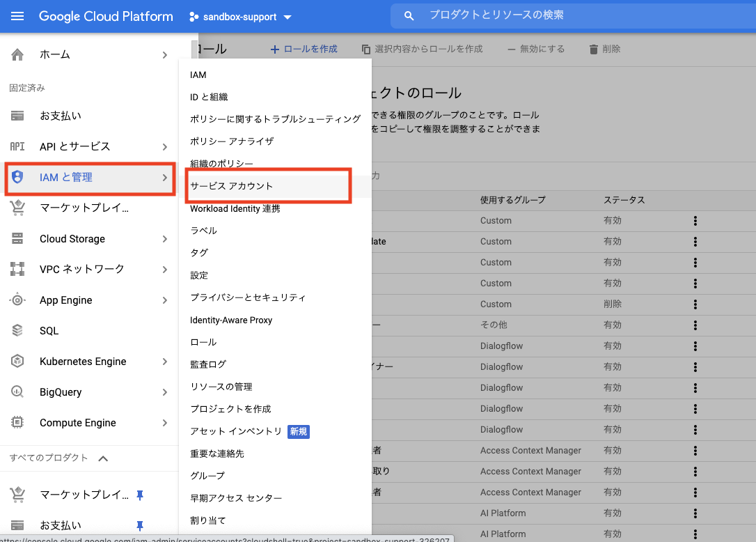The height and width of the screenshot is (542, 756).
Task: Expand the Compute Engine submenu arrow
Action: point(165,423)
